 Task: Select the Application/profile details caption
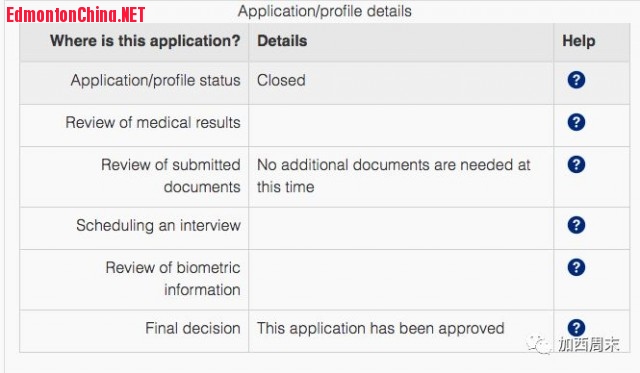tap(324, 11)
